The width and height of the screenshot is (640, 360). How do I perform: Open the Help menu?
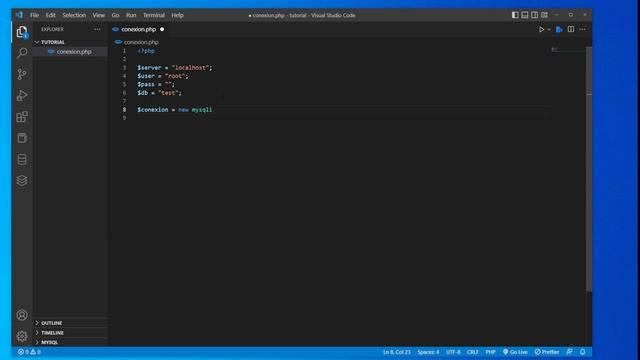click(177, 15)
